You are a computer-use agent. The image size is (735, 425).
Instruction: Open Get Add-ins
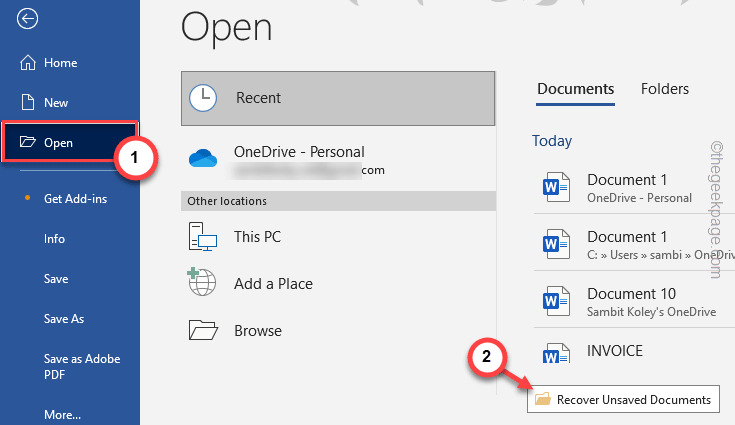75,199
